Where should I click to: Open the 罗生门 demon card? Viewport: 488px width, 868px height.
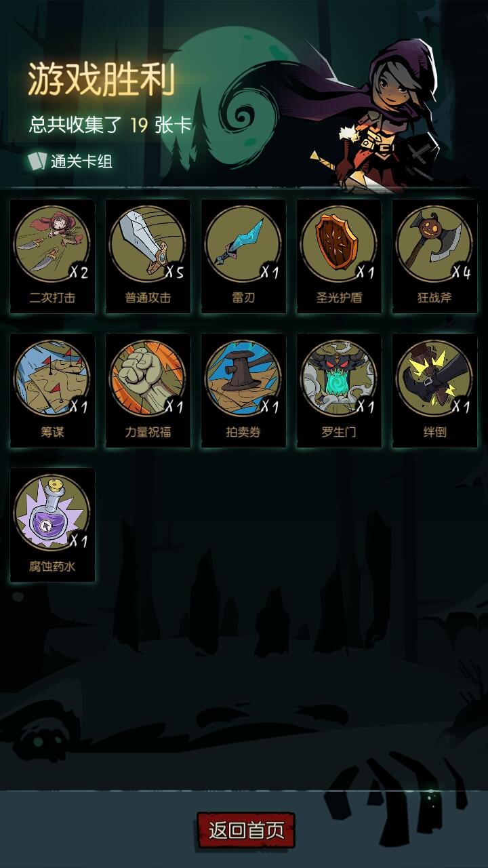[x=339, y=390]
